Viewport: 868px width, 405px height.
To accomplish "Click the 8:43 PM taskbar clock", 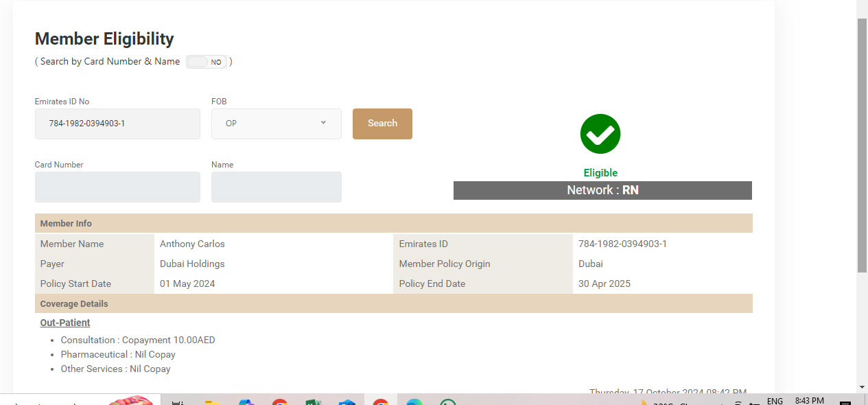I will coord(810,401).
